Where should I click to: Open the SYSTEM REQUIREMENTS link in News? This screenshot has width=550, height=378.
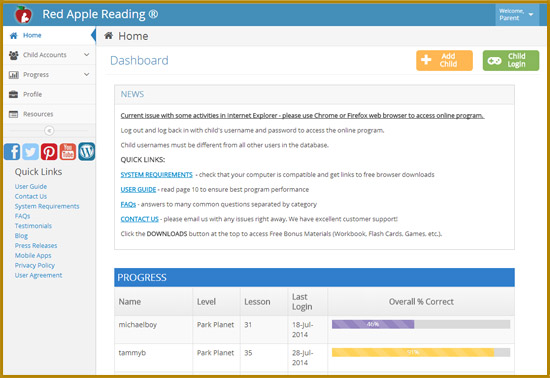(156, 175)
